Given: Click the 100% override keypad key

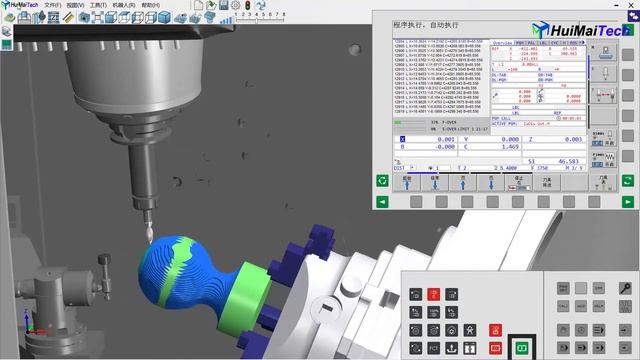Looking at the screenshot, I should 433,312.
